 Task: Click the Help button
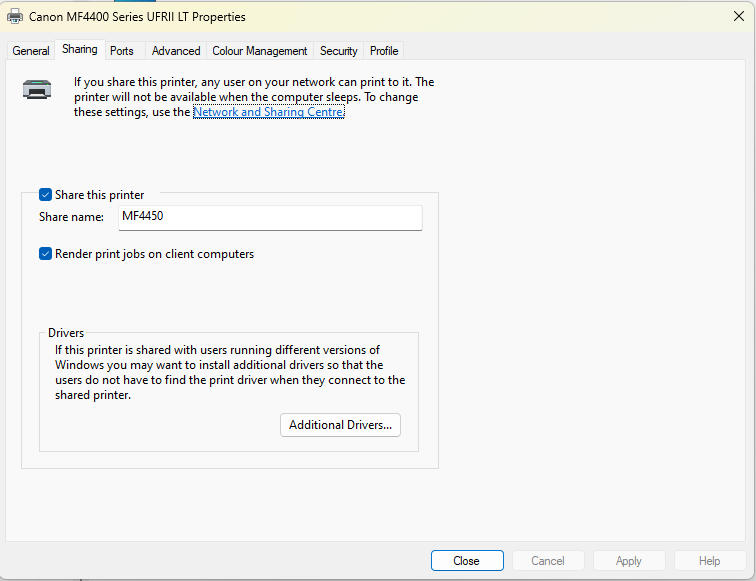click(710, 561)
